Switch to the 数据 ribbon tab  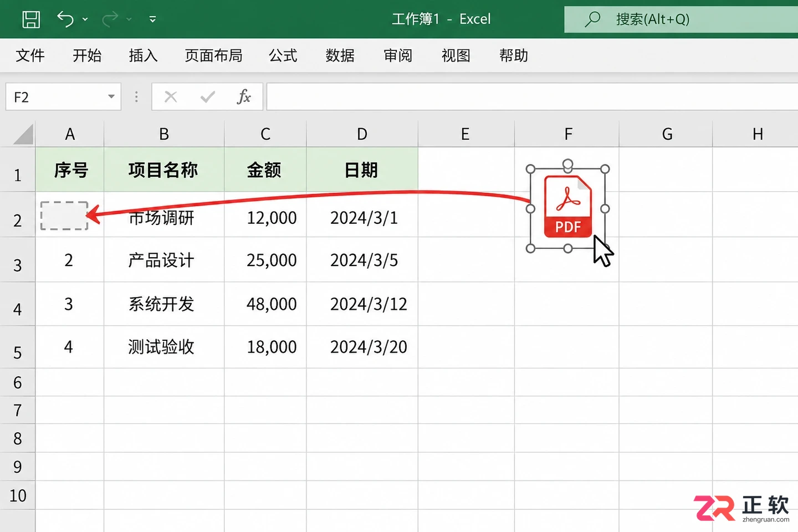pos(340,55)
